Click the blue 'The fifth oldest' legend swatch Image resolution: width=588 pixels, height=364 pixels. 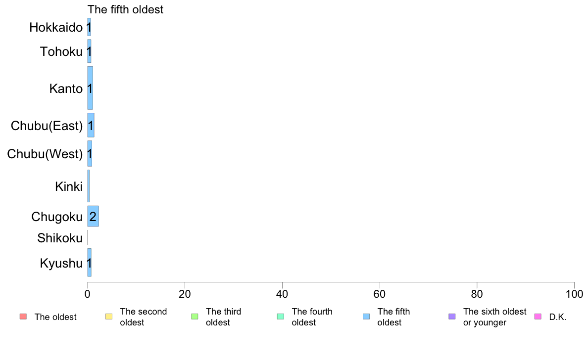366,317
